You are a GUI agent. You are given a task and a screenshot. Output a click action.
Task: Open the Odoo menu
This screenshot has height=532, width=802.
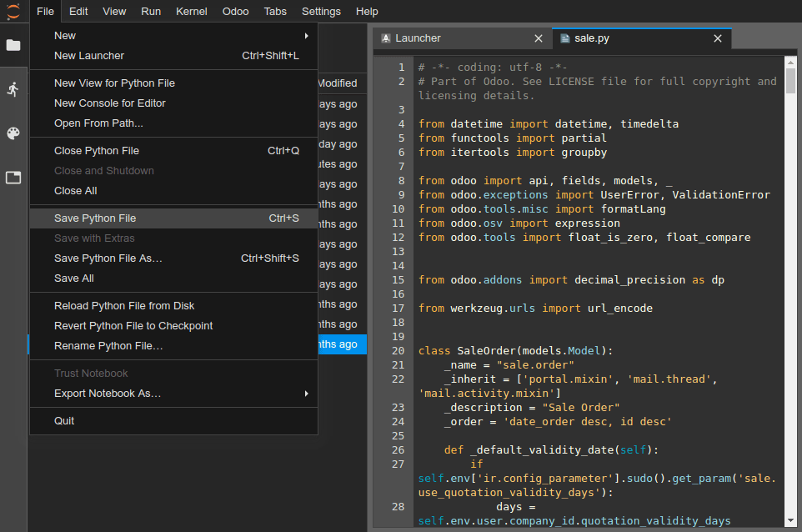[x=235, y=11]
